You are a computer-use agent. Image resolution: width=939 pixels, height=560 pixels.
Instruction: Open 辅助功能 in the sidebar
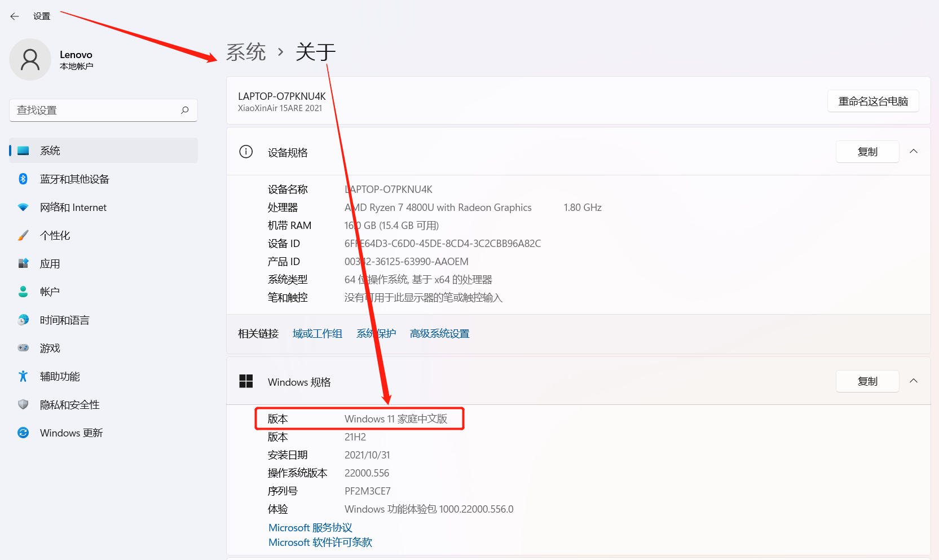pyautogui.click(x=103, y=376)
